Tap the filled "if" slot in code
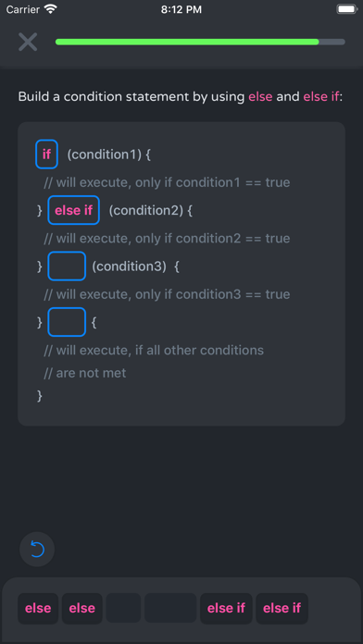 tap(46, 155)
